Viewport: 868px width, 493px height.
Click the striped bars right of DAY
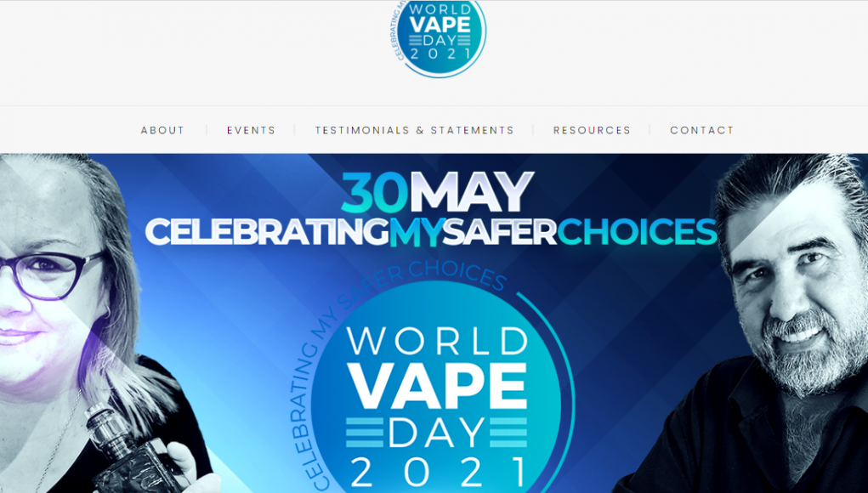click(x=508, y=433)
